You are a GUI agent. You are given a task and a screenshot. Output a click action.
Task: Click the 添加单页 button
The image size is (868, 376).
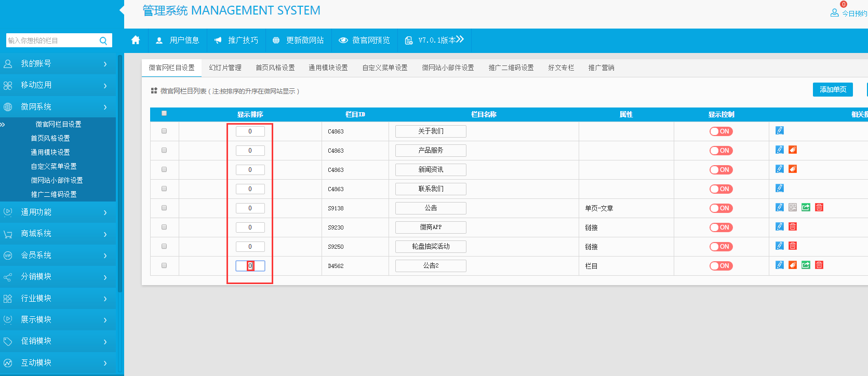coord(832,89)
